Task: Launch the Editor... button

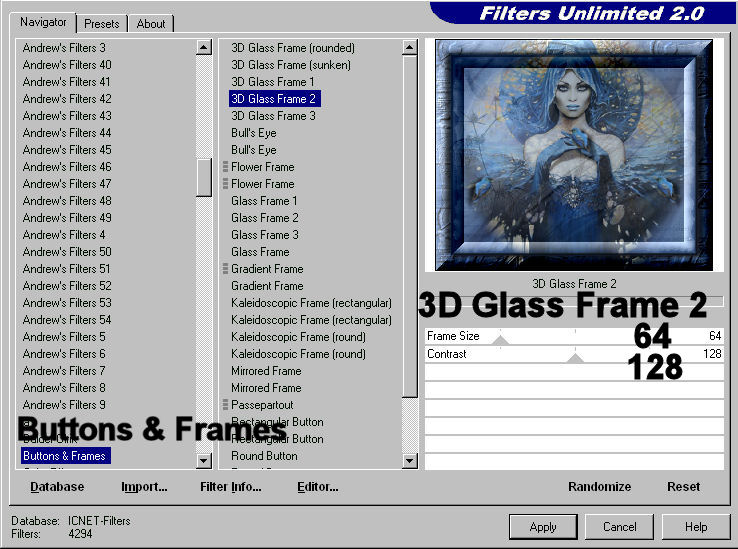Action: coord(318,486)
